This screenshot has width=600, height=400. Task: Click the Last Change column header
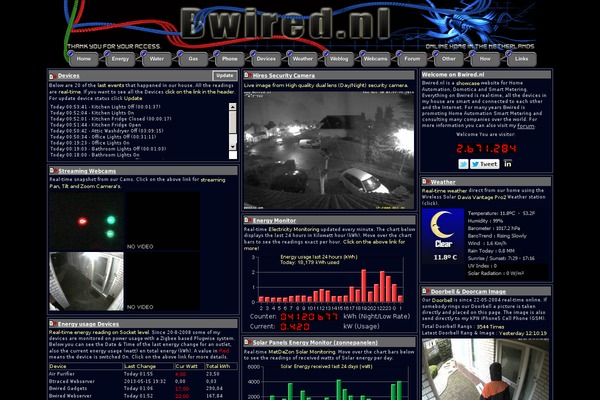point(148,366)
